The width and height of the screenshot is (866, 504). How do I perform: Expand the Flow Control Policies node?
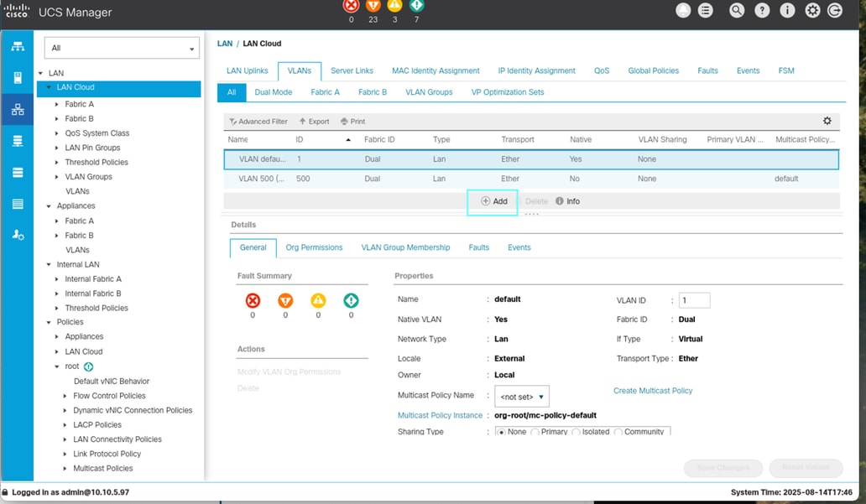(65, 396)
